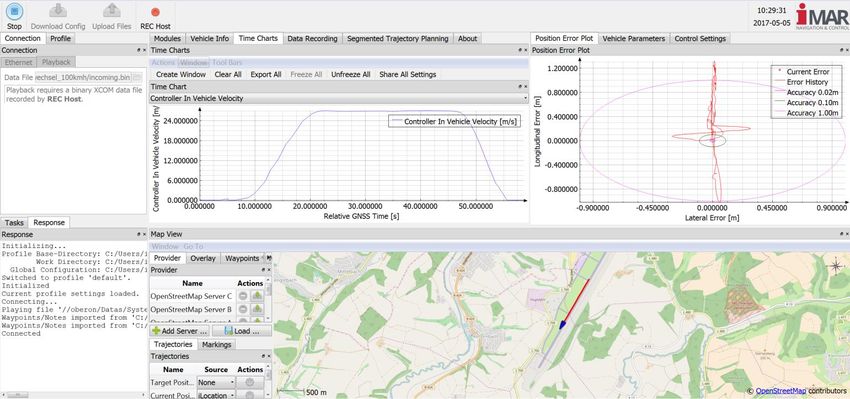Float the Provider panel

pyautogui.click(x=263, y=270)
